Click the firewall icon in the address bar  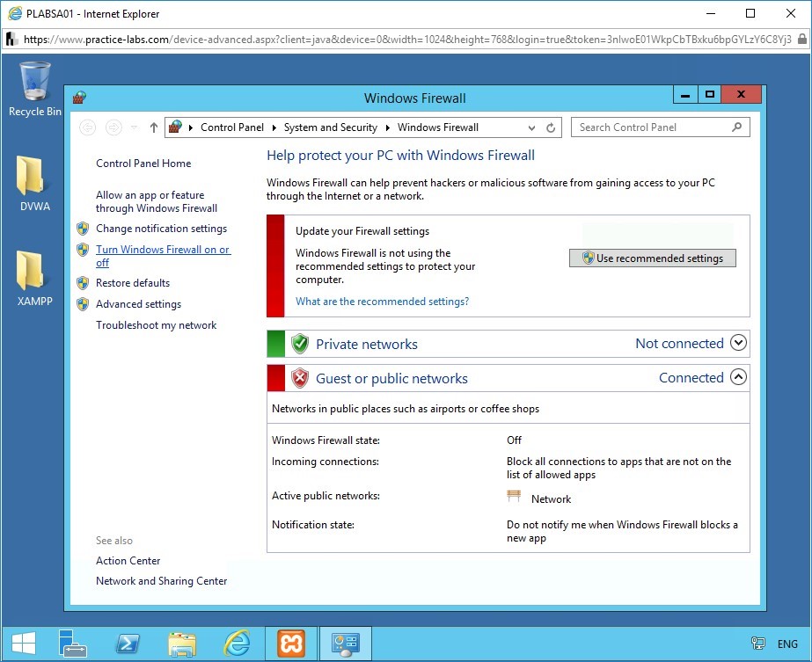pos(176,127)
